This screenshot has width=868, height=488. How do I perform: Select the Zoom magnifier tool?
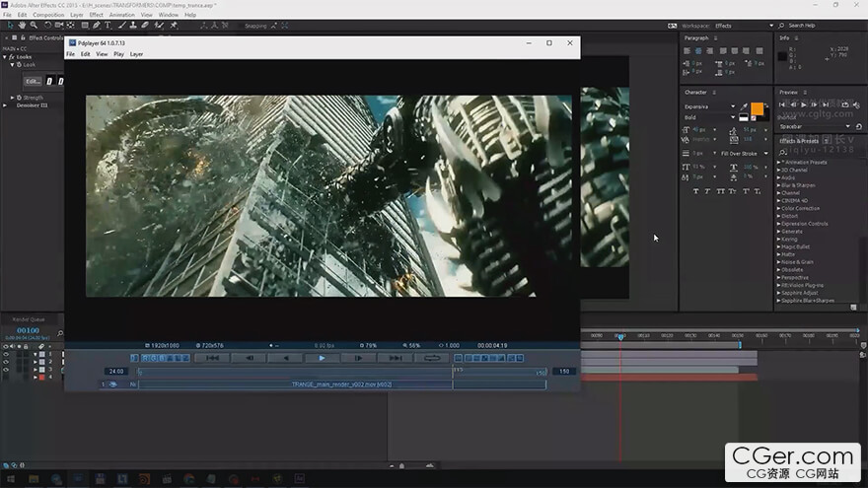(x=36, y=25)
